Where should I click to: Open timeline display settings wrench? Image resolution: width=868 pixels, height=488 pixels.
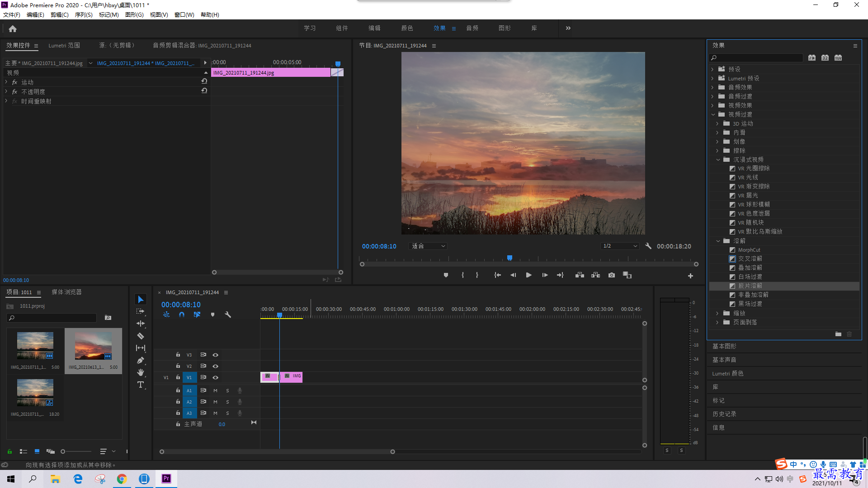(228, 314)
